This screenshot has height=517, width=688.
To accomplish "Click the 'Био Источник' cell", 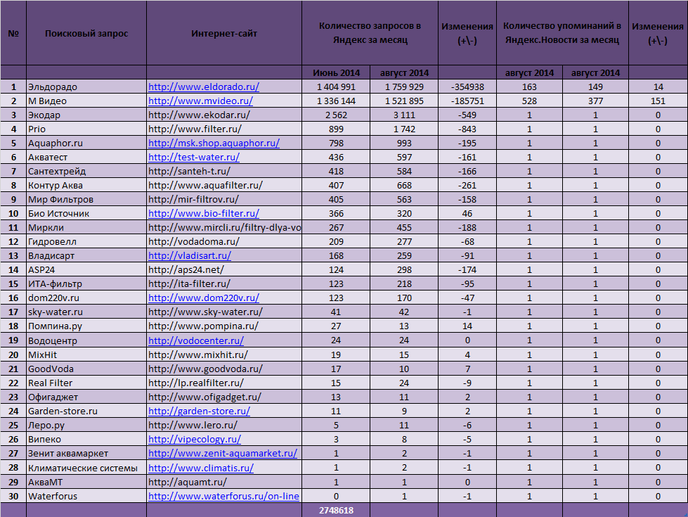I will pos(86,213).
